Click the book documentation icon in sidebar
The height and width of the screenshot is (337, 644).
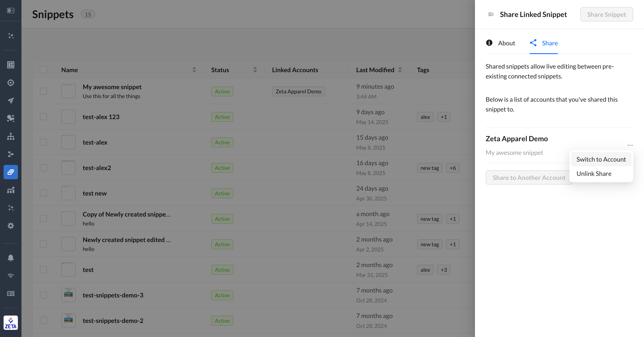point(11,293)
